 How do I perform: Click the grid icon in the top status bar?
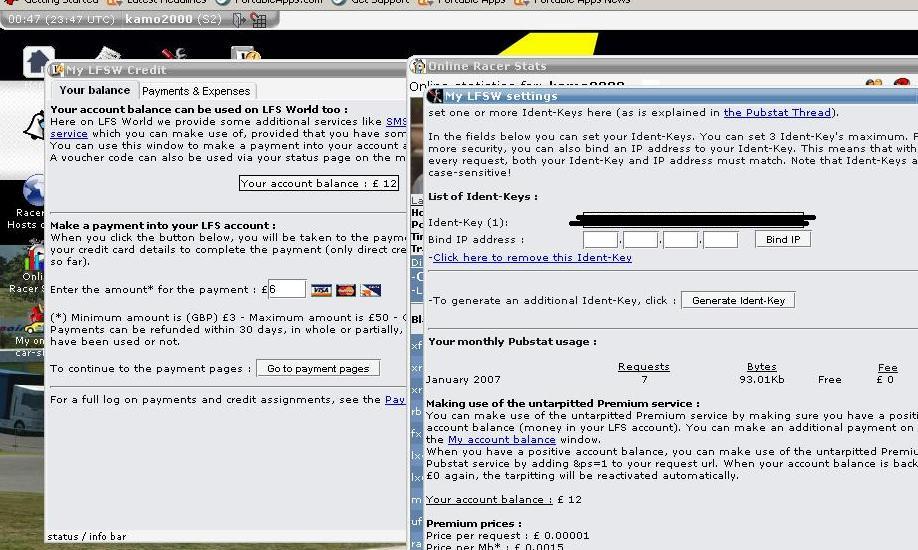[258, 20]
